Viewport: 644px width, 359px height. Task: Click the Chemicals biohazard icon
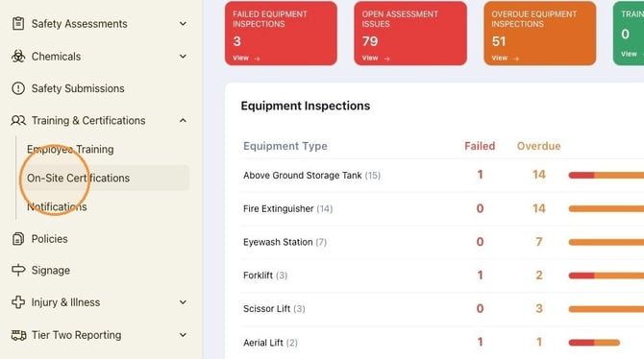(18, 56)
